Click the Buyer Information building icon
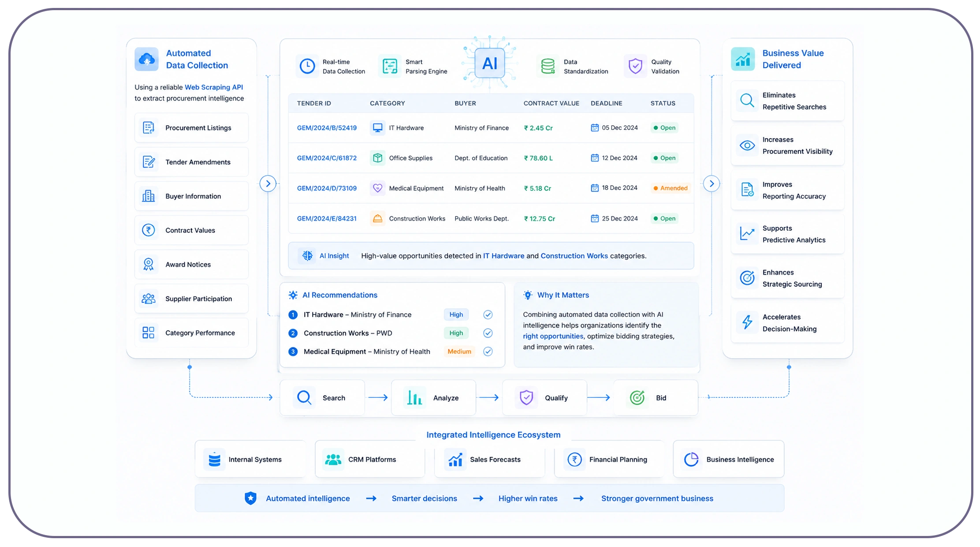This screenshot has height=547, width=980. point(149,196)
